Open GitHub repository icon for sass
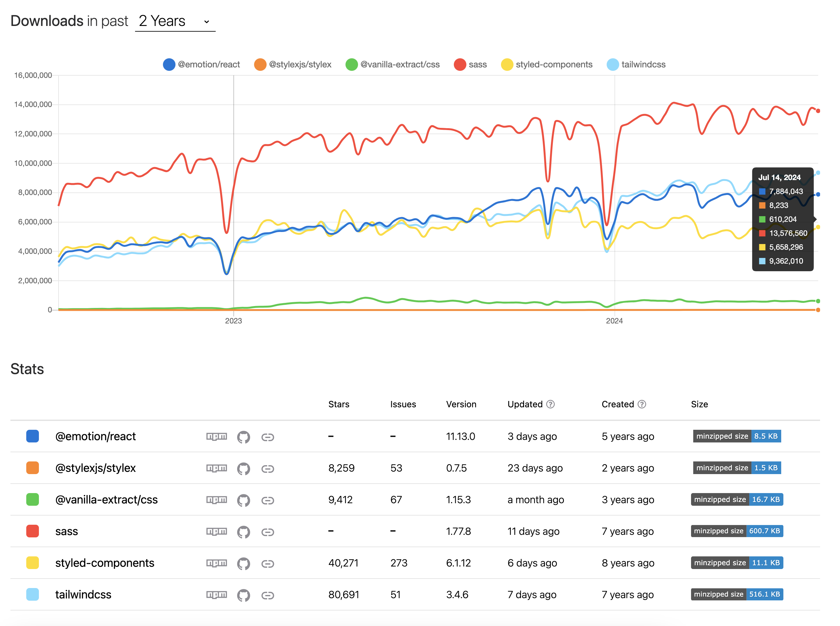The width and height of the screenshot is (840, 626). [x=243, y=532]
